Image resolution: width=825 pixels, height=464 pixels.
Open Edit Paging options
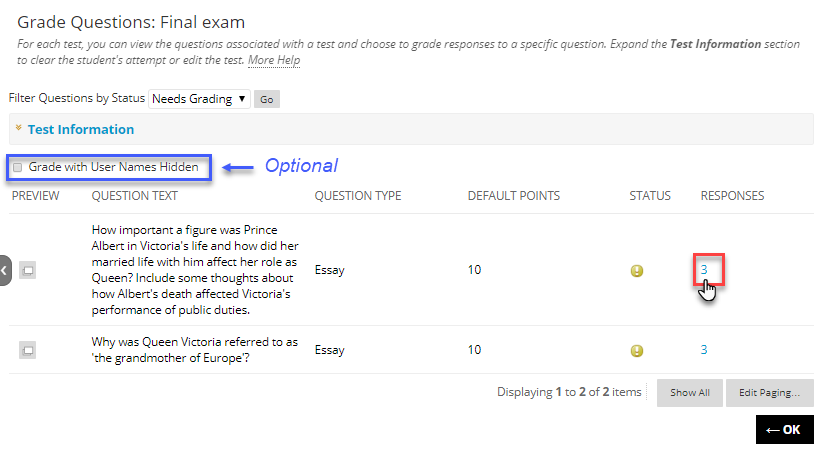pos(769,393)
